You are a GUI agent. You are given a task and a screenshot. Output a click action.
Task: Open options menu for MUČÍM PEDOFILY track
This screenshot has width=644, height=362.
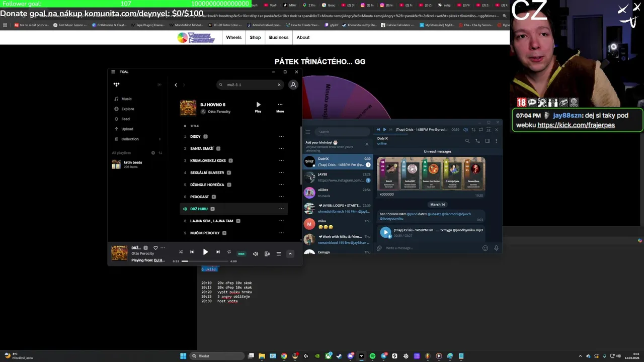[281, 233]
